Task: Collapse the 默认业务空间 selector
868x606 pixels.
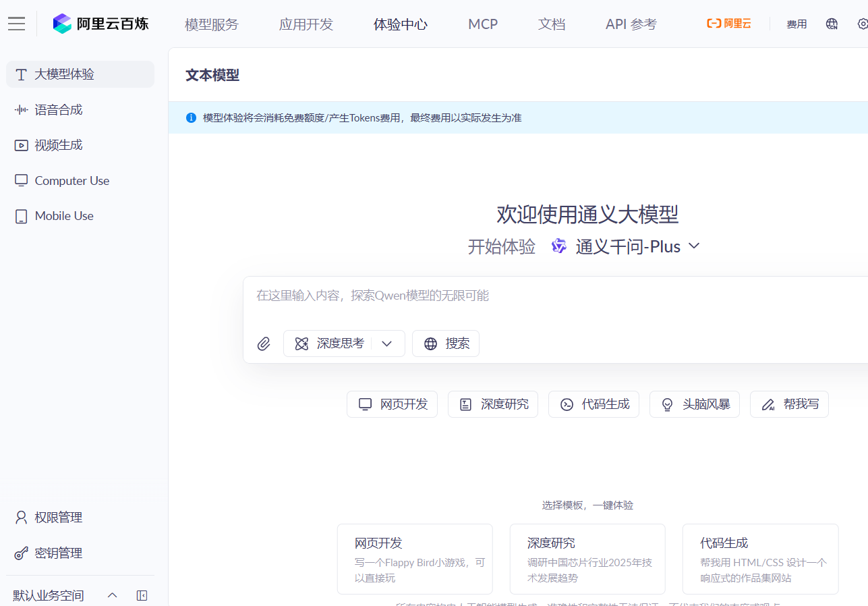Action: 112,595
